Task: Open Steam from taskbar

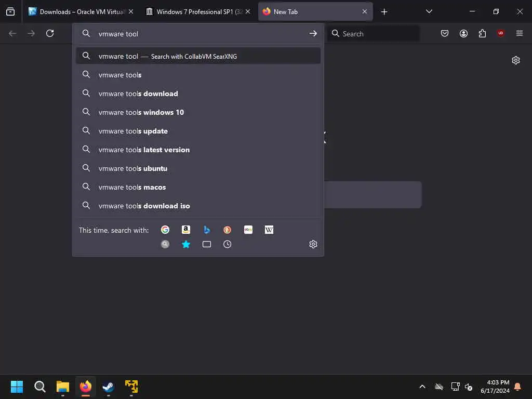Action: pos(108,387)
